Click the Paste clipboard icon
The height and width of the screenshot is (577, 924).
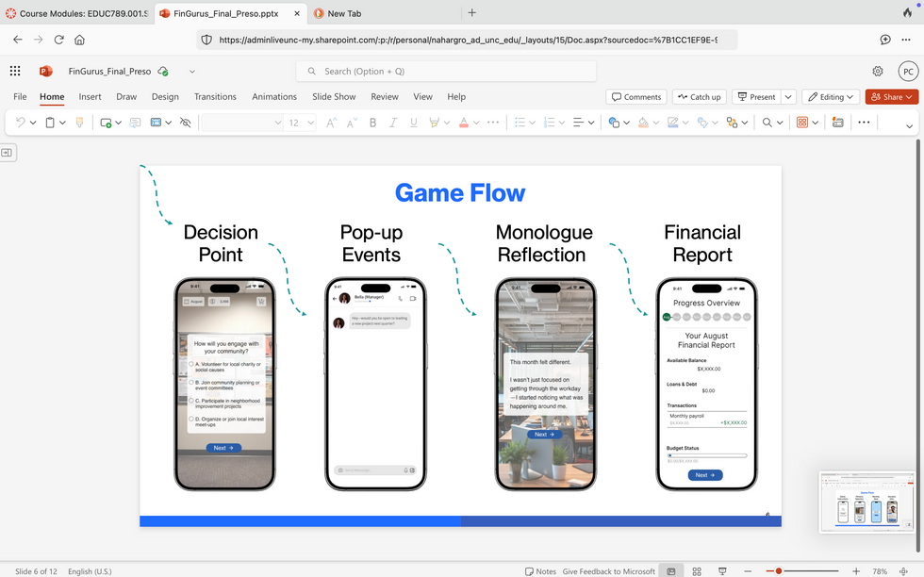(50, 123)
